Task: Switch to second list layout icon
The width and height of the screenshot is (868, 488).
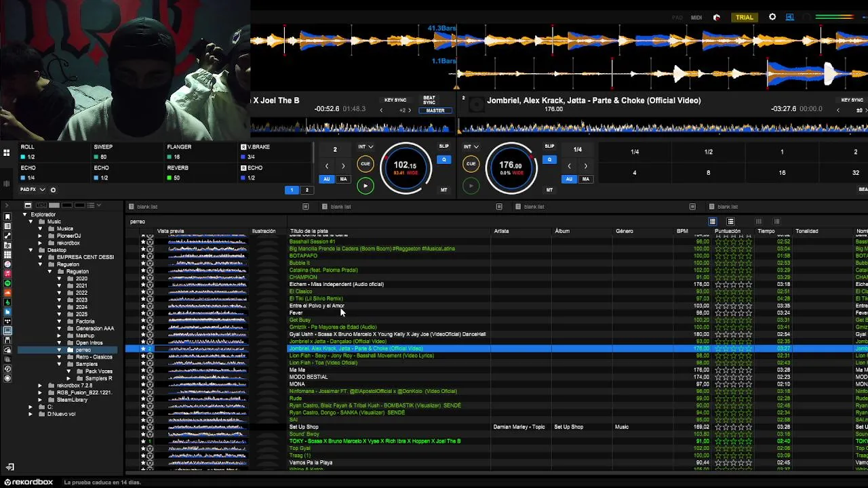Action: tap(730, 222)
